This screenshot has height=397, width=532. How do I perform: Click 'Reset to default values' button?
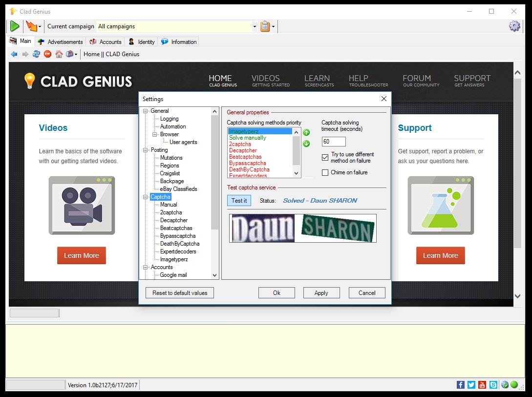pos(180,293)
